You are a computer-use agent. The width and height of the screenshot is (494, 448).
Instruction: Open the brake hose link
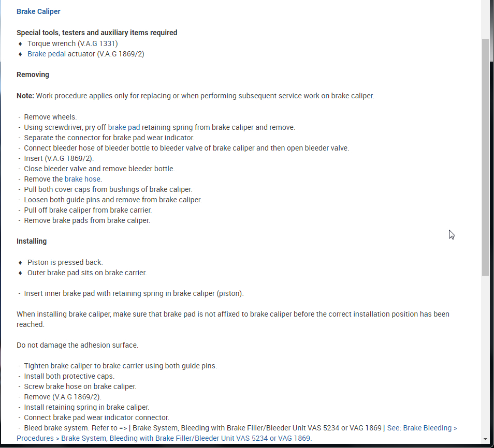pyautogui.click(x=82, y=179)
